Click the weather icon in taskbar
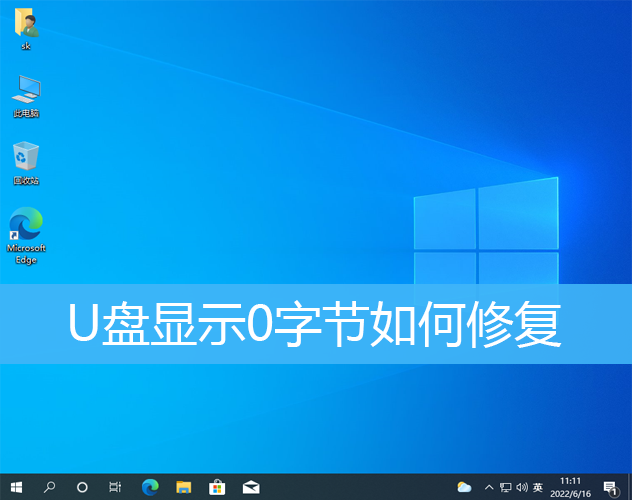This screenshot has width=632, height=500. pos(464,487)
